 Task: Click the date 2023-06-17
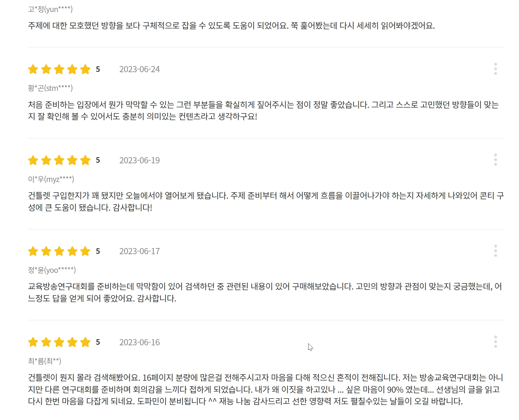click(x=139, y=251)
